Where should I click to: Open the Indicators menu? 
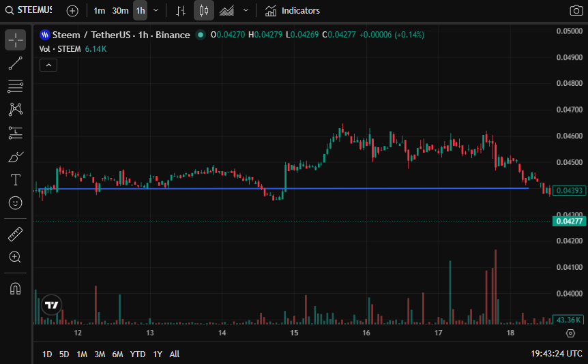click(x=293, y=11)
